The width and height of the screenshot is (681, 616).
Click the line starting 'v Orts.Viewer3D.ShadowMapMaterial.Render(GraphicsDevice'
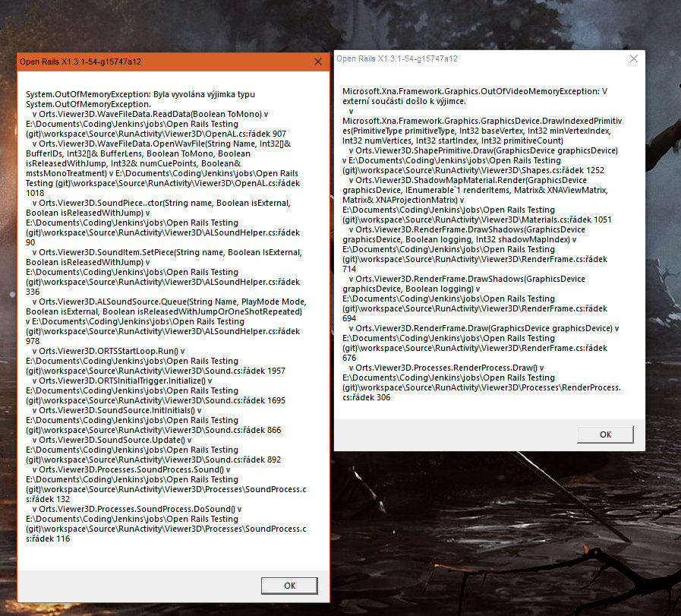(x=468, y=180)
